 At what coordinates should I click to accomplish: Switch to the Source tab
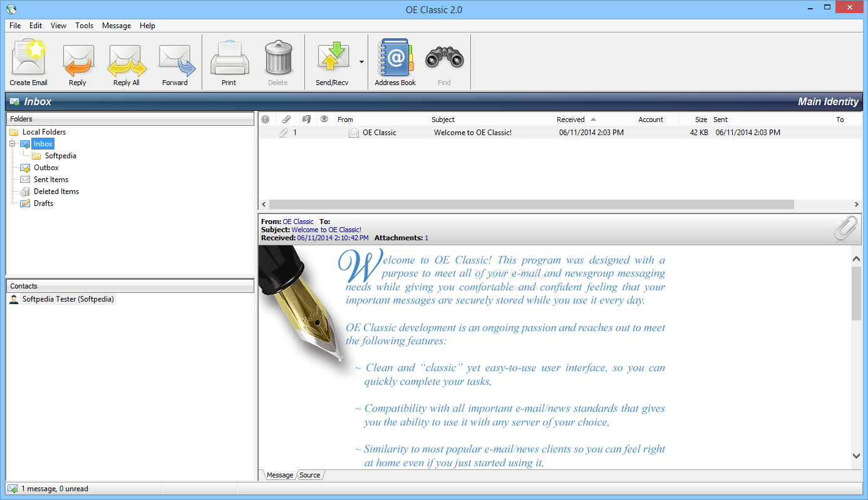[x=310, y=475]
